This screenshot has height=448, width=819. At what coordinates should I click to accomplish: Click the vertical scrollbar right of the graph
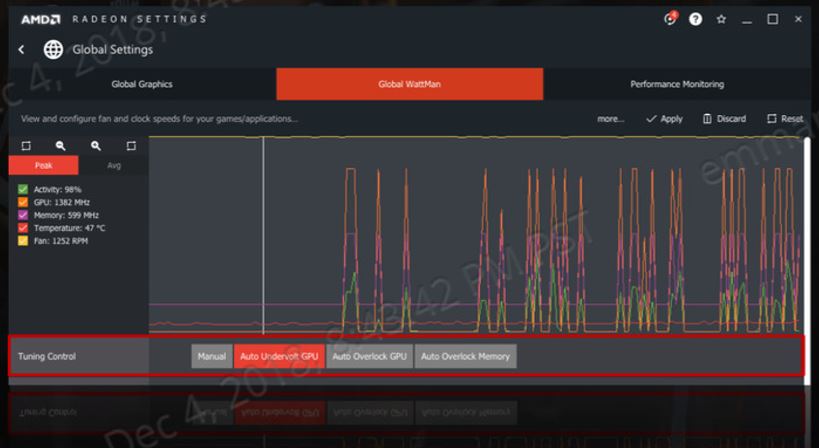(x=807, y=261)
